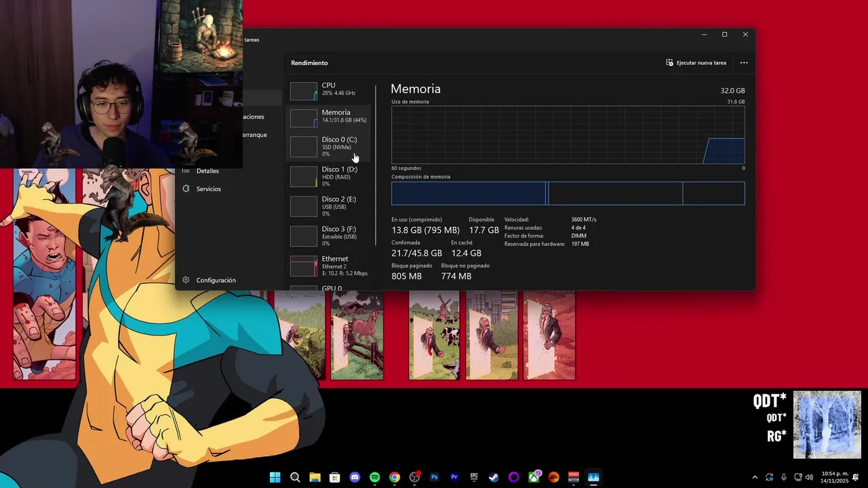Click the Confirmada value 21.7/45.8 GB
The height and width of the screenshot is (488, 868).
416,253
